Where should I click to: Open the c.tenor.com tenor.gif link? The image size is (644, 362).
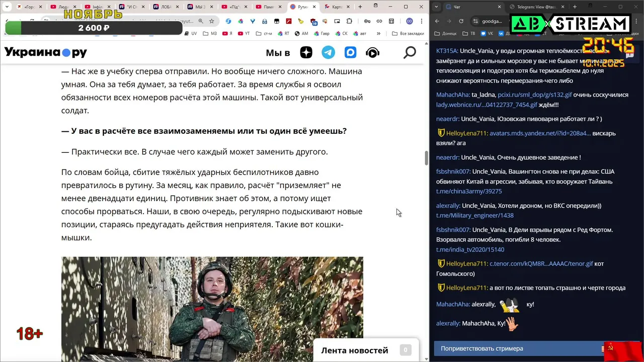(541, 263)
